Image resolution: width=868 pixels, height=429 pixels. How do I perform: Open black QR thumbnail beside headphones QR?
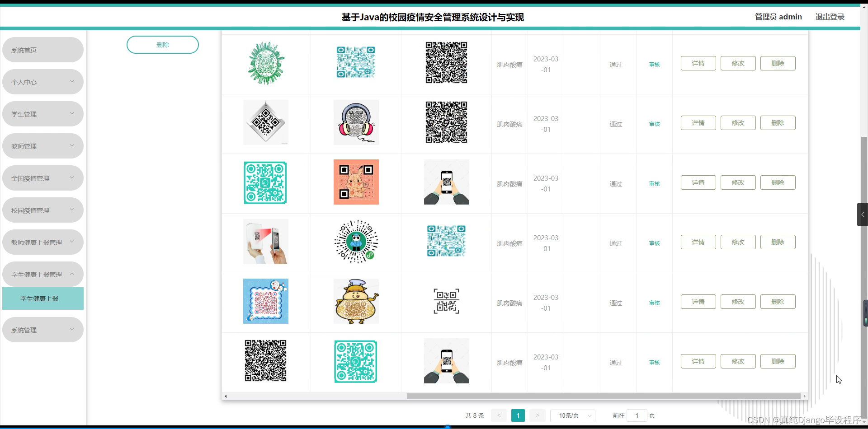coord(447,122)
